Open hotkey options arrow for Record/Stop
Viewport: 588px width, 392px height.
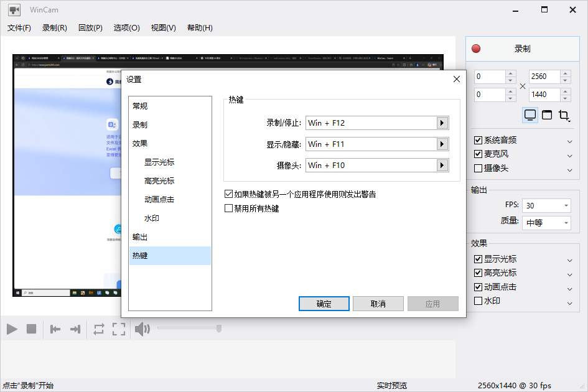(x=442, y=123)
